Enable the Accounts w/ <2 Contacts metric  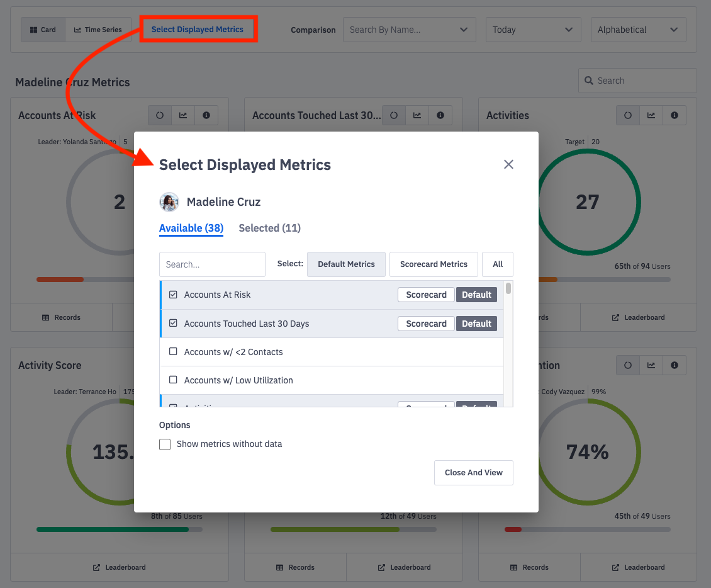click(174, 352)
